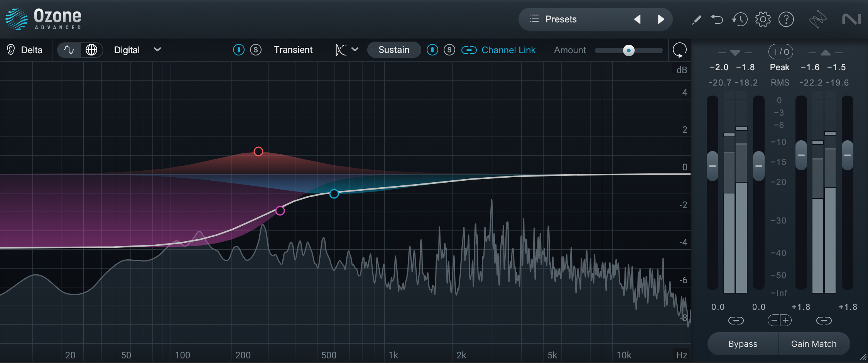Select the curve view mode icon
Screen dimensions: 868x363
coord(69,50)
